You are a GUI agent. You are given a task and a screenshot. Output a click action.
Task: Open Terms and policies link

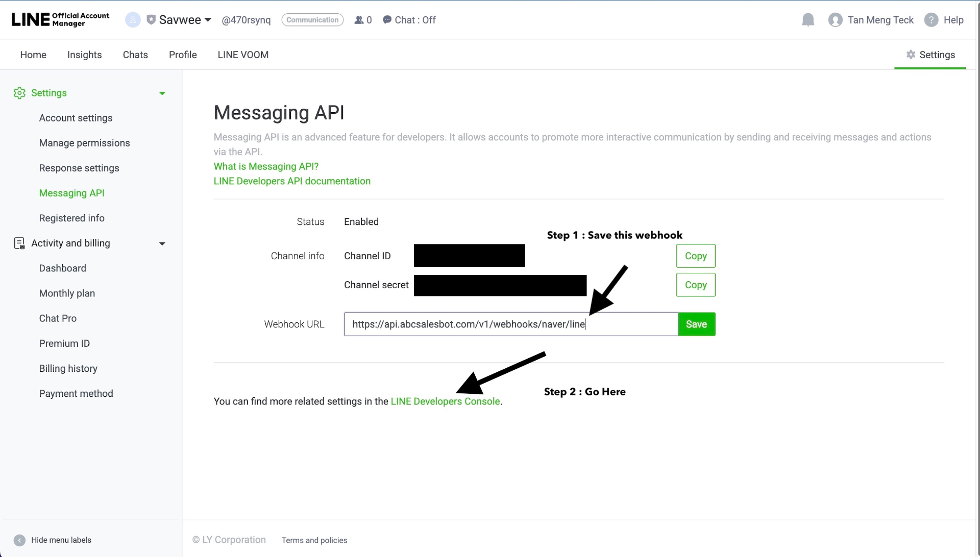(x=314, y=540)
